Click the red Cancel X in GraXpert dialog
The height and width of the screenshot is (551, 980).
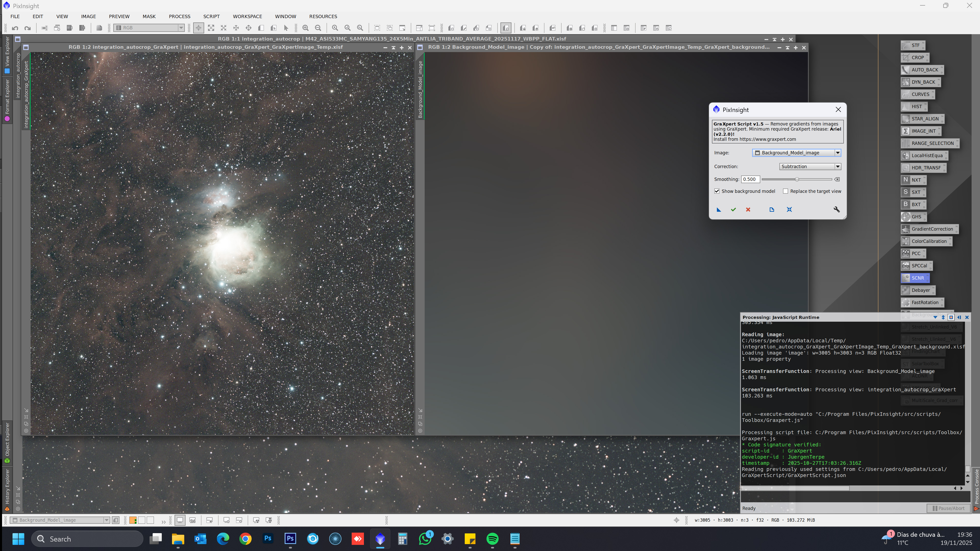pos(748,209)
